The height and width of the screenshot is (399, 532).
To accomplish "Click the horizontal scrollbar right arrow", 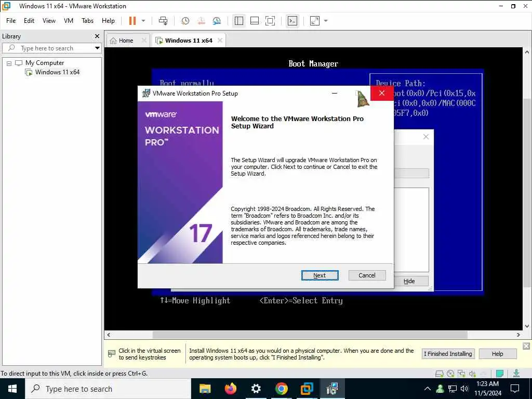I will point(518,335).
